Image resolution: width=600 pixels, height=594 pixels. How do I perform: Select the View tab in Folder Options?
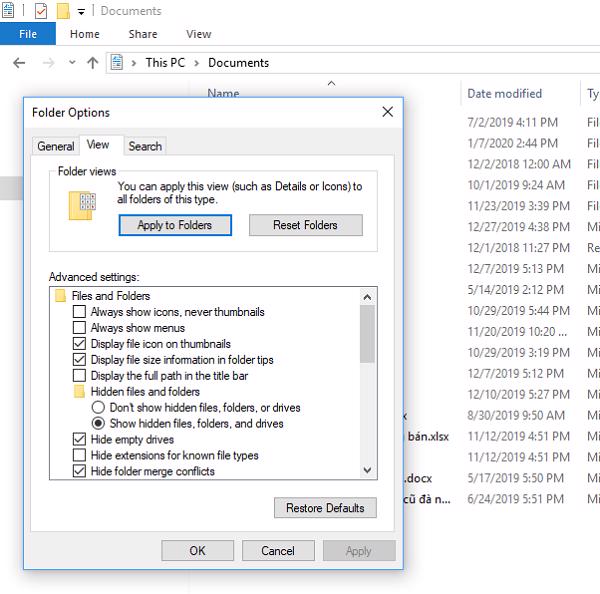coord(98,145)
